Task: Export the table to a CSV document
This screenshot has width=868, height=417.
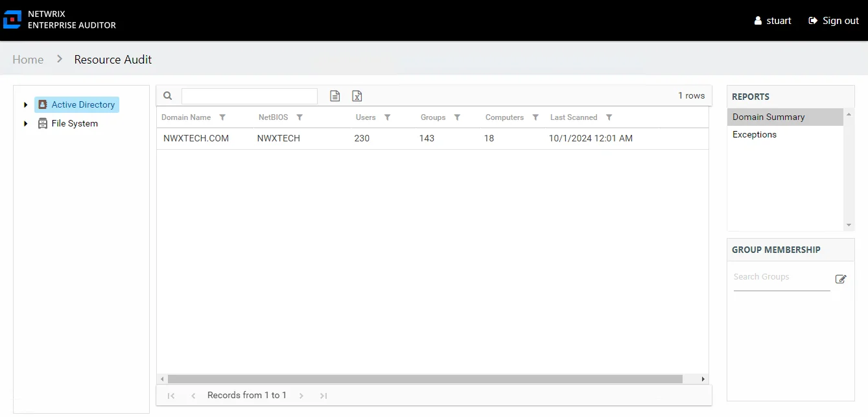Action: [x=335, y=96]
